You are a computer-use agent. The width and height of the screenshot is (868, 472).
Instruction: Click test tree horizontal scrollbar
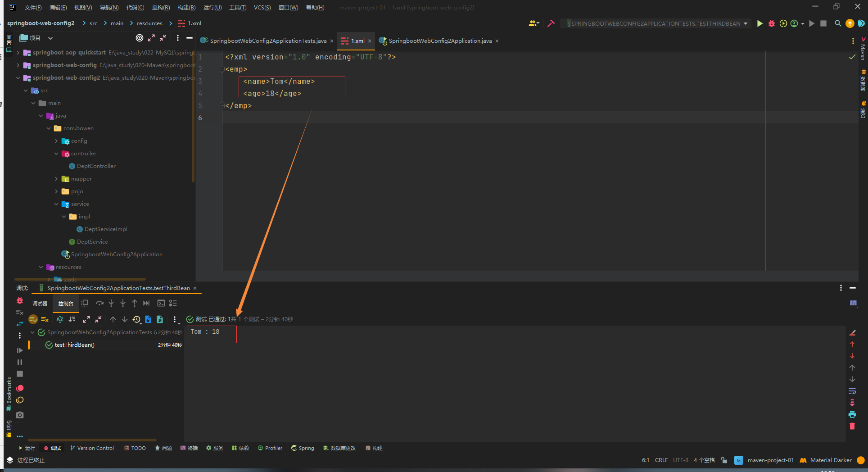(x=92, y=440)
